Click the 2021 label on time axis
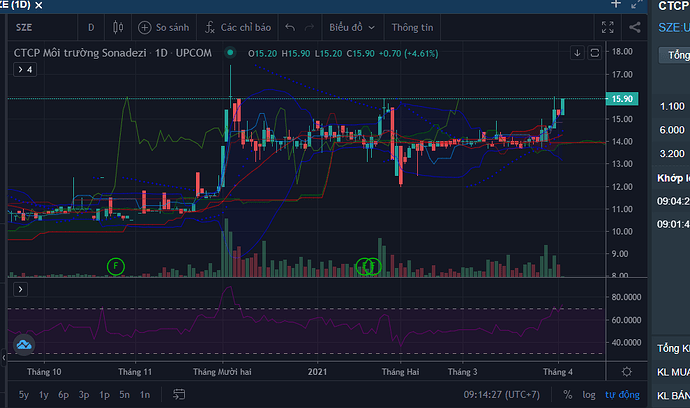This screenshot has width=690, height=408. 317,372
